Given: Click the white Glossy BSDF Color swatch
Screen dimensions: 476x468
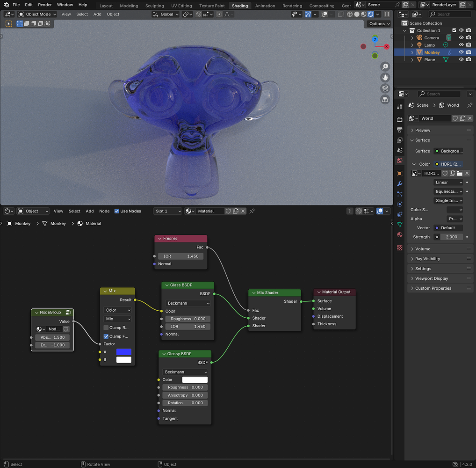Looking at the screenshot, I should click(x=195, y=380).
